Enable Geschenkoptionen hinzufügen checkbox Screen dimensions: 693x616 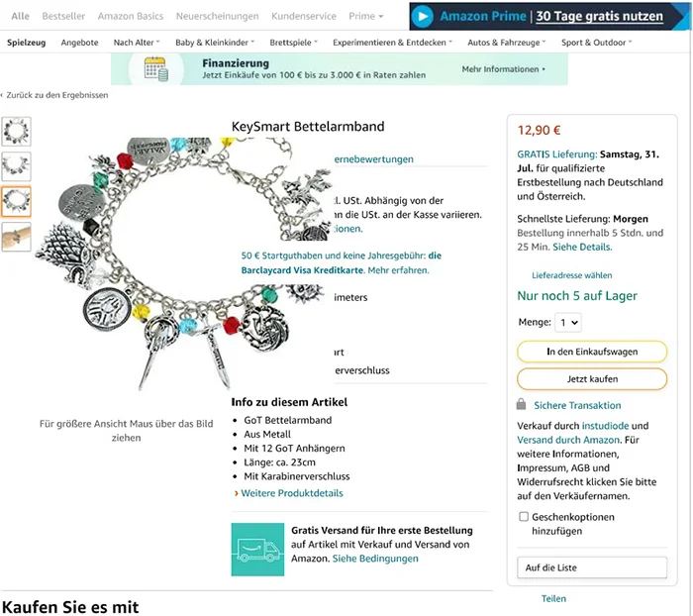[524, 517]
